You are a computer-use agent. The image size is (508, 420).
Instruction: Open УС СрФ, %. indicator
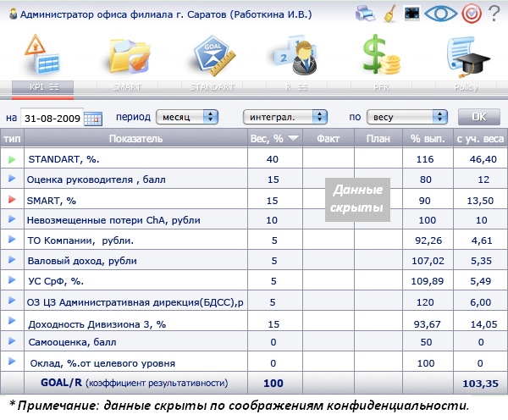[56, 281]
